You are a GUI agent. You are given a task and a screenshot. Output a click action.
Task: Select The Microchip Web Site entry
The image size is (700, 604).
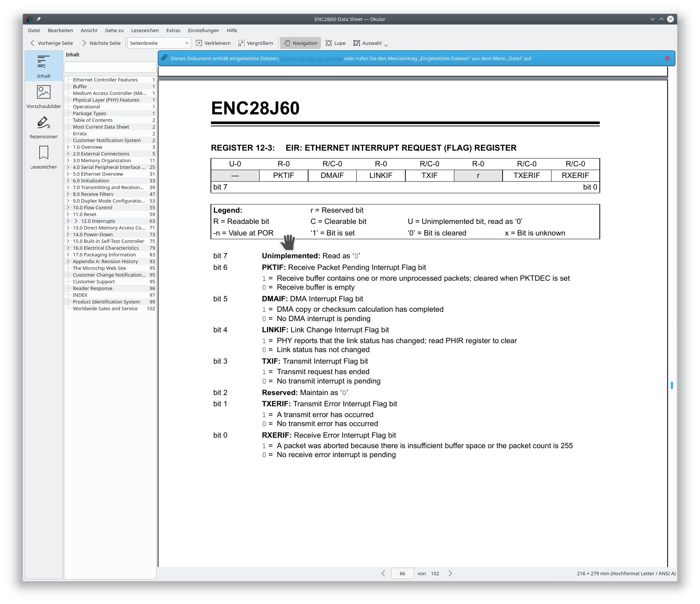[x=110, y=268]
